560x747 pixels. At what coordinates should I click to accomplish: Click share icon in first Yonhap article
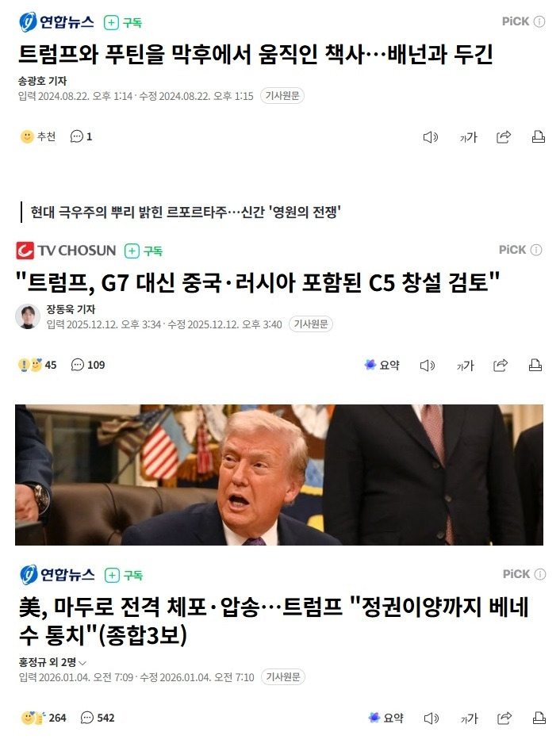pyautogui.click(x=503, y=137)
